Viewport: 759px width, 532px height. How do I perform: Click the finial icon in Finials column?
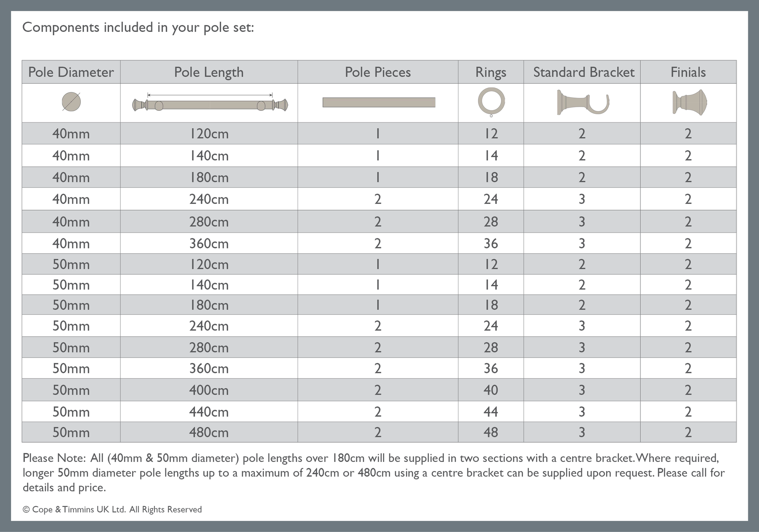coord(689,102)
